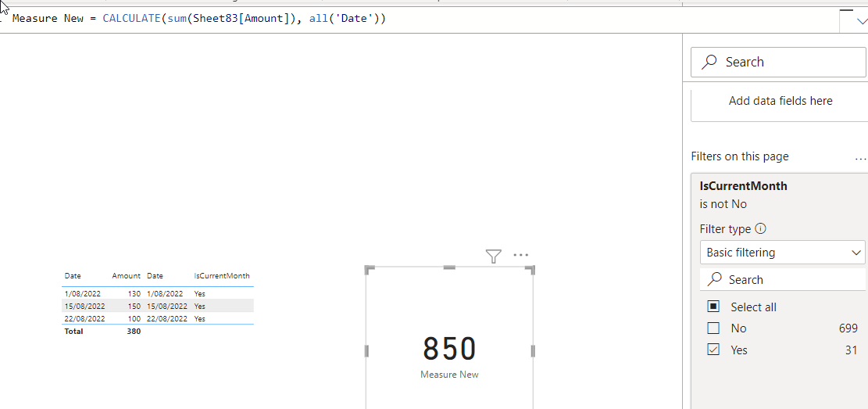Expand the formula bar with the chevron
Screen dimensions: 868x409
(861, 21)
